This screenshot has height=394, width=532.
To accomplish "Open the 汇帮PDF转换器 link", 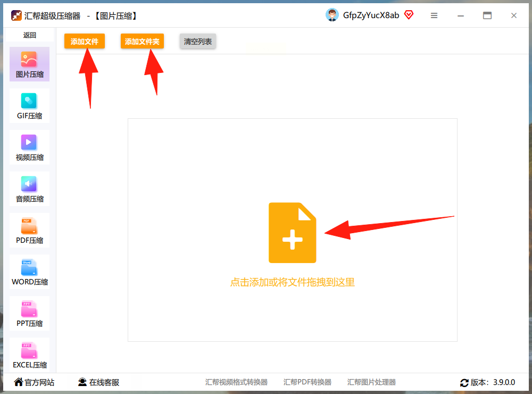I will click(x=307, y=382).
